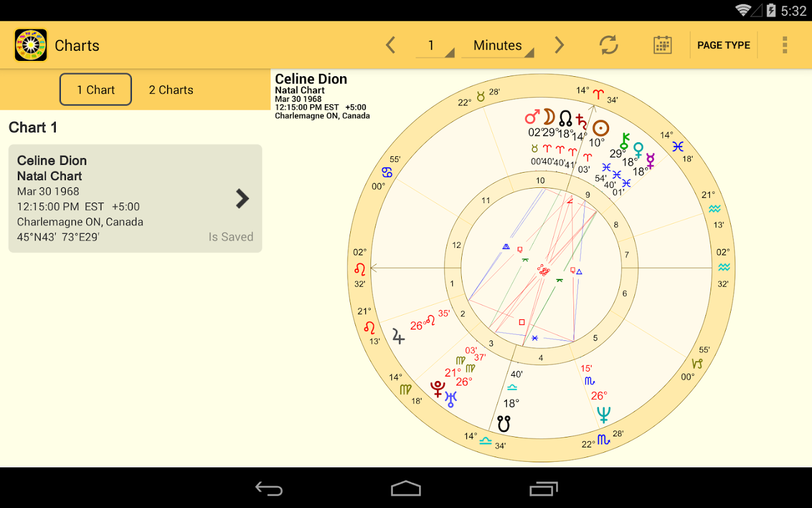Tap the Wi-Fi status icon
The image size is (812, 508).
[743, 10]
